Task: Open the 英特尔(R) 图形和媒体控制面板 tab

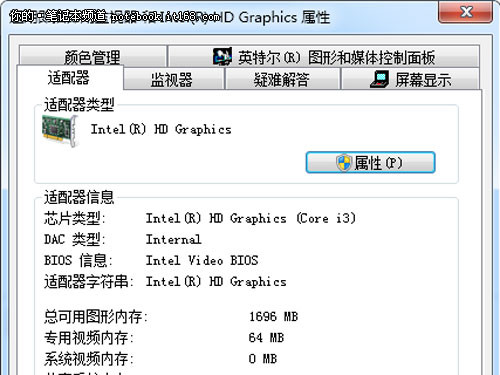Action: [x=324, y=57]
